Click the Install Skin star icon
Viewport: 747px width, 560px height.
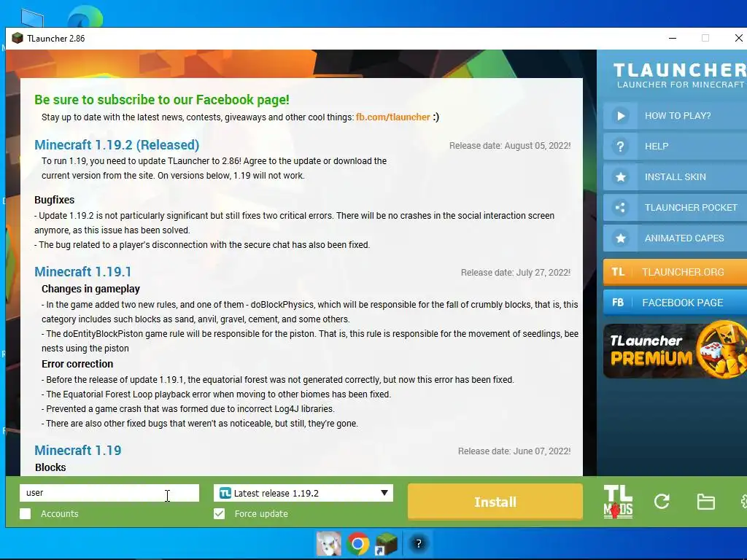click(620, 177)
